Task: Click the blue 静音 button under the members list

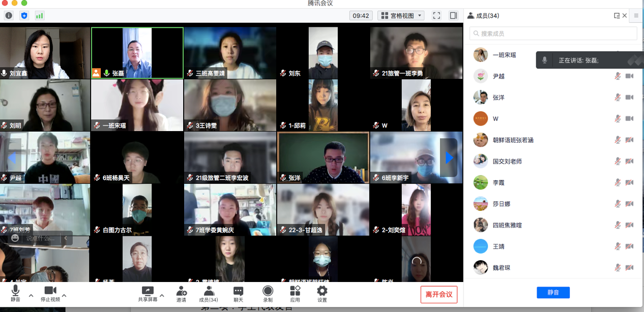Action: (553, 293)
